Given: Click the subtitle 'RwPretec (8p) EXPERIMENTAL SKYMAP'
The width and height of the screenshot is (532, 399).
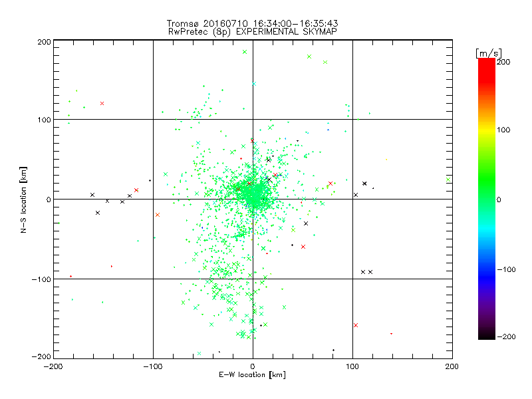Looking at the screenshot, I should point(253,32).
